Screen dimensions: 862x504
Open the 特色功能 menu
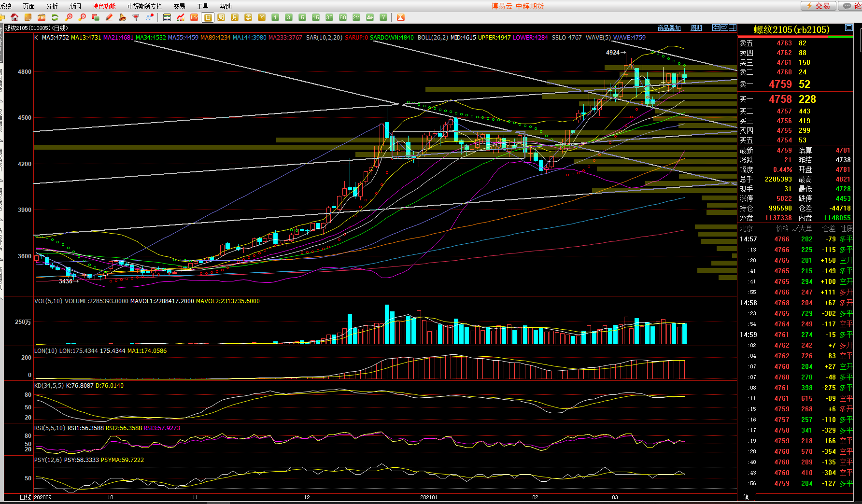(104, 6)
